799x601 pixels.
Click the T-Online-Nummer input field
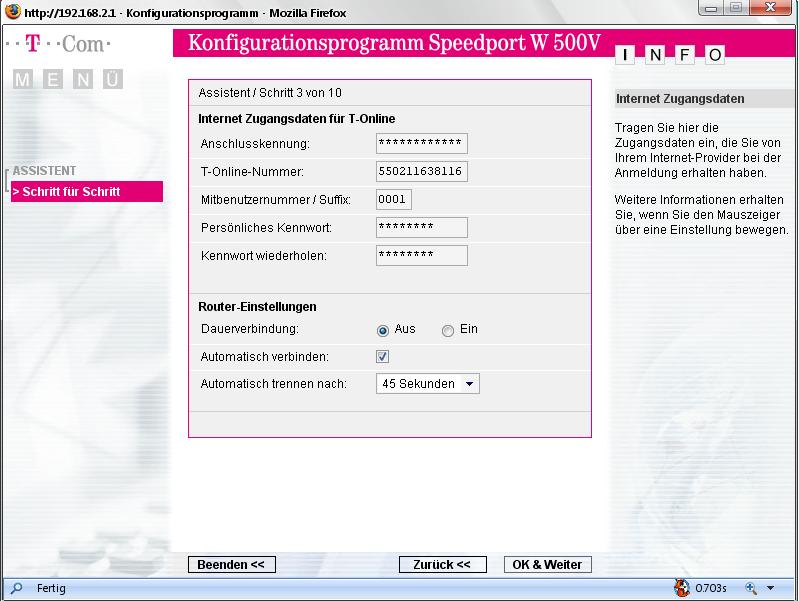[421, 171]
